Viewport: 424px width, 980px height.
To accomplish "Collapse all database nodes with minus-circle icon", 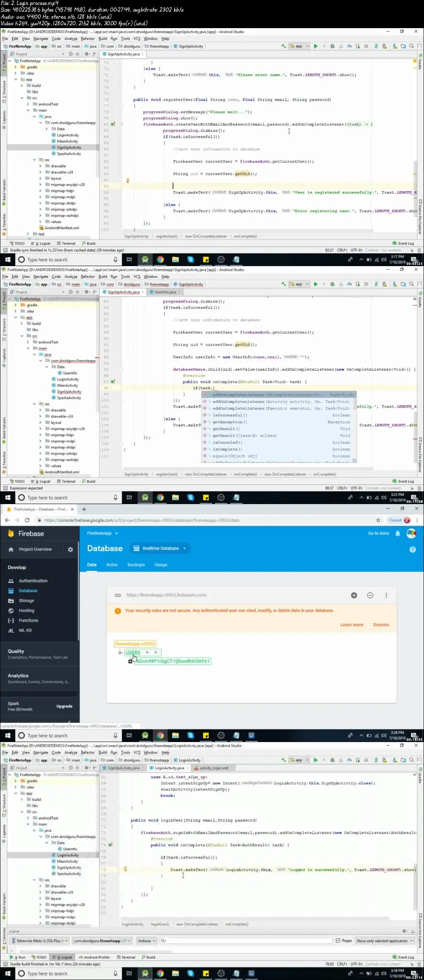I will pos(370,595).
